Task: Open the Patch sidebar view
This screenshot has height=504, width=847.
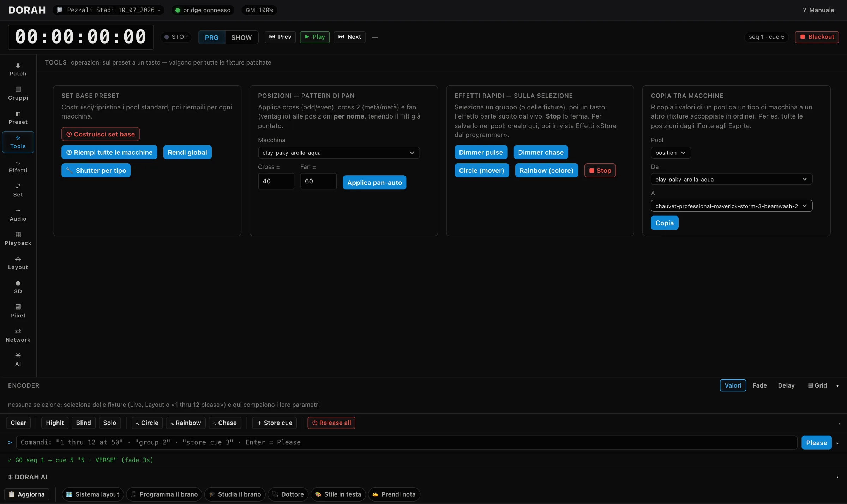Action: [18, 69]
